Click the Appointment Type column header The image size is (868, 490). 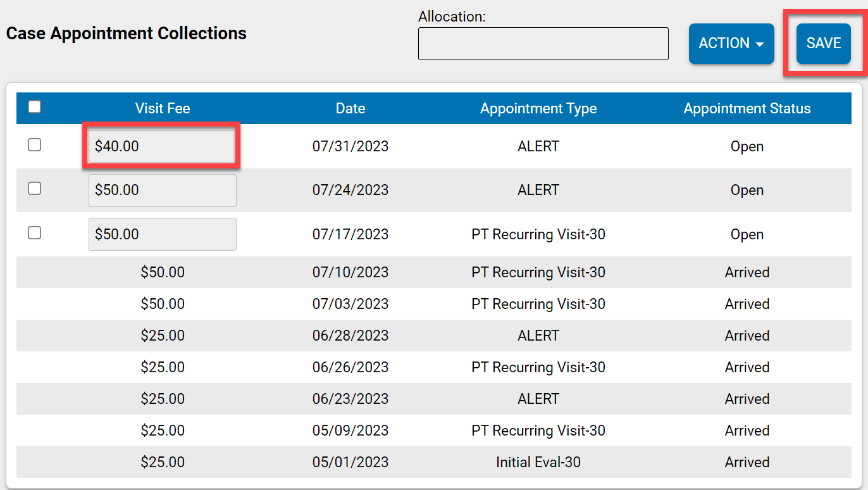click(538, 108)
